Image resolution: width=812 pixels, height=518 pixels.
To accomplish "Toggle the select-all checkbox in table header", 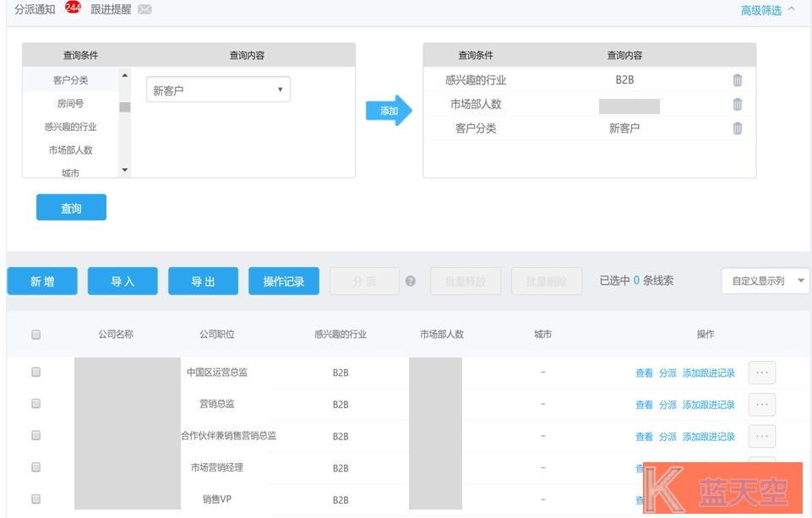I will tap(35, 335).
